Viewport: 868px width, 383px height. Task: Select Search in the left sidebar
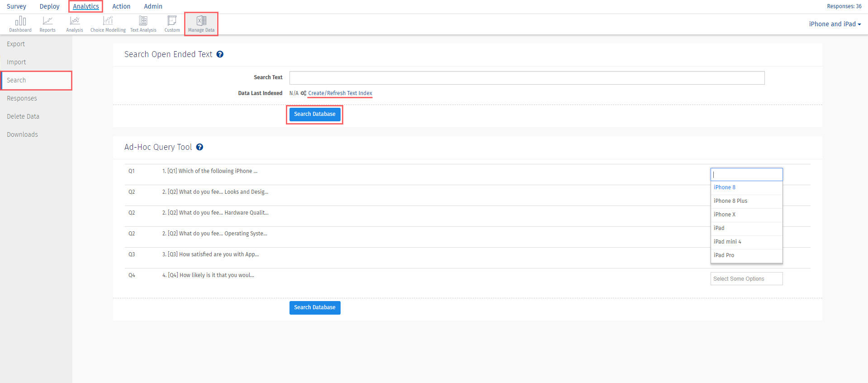tap(36, 80)
